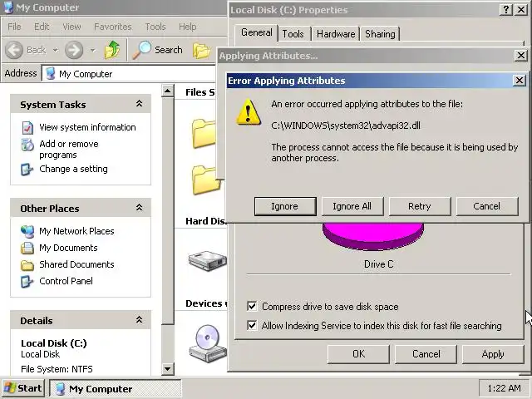The height and width of the screenshot is (399, 532).
Task: Open the Favorites menu
Action: click(113, 27)
